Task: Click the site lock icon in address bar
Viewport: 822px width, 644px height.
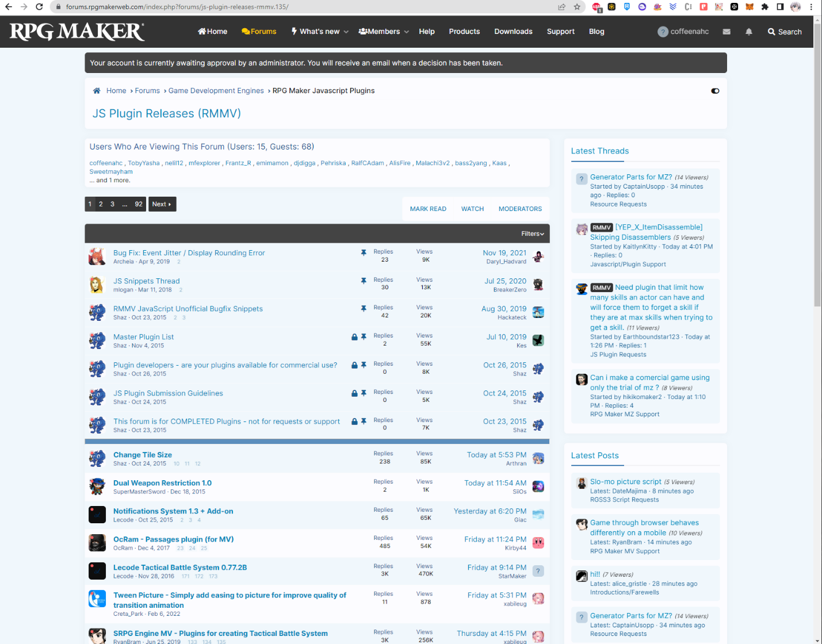Action: point(58,7)
